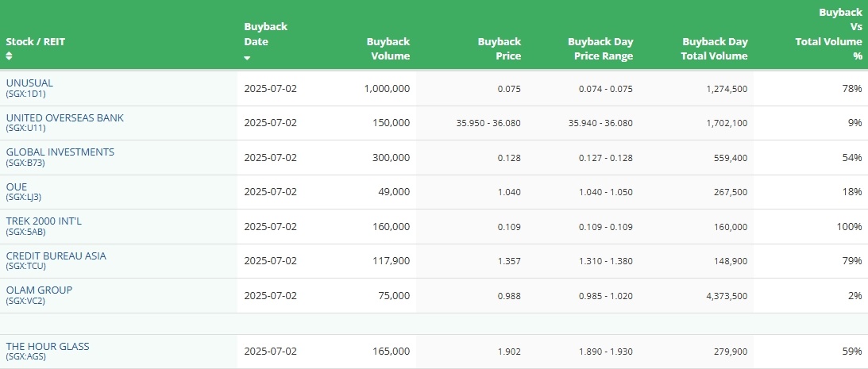
Task: Open TREK 2000 INT'L stock link
Action: (x=44, y=221)
